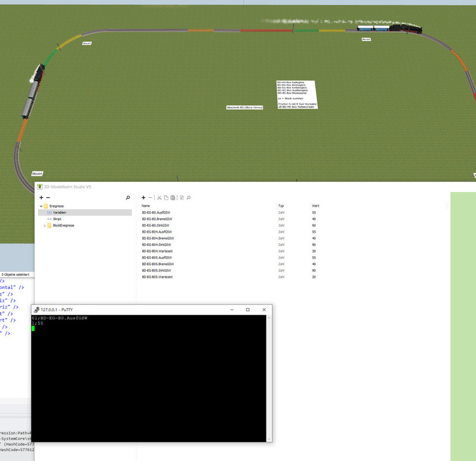Select variable BD-EG-B05.StrkGSW
The image size is (476, 461).
[x=156, y=270]
